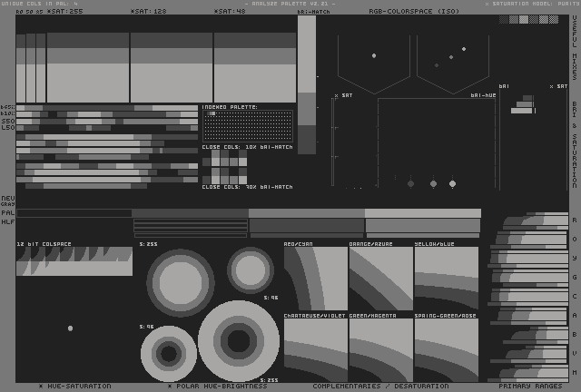The image size is (581, 392).
Task: Click the 'SAT:128' column heading
Action: (149, 11)
